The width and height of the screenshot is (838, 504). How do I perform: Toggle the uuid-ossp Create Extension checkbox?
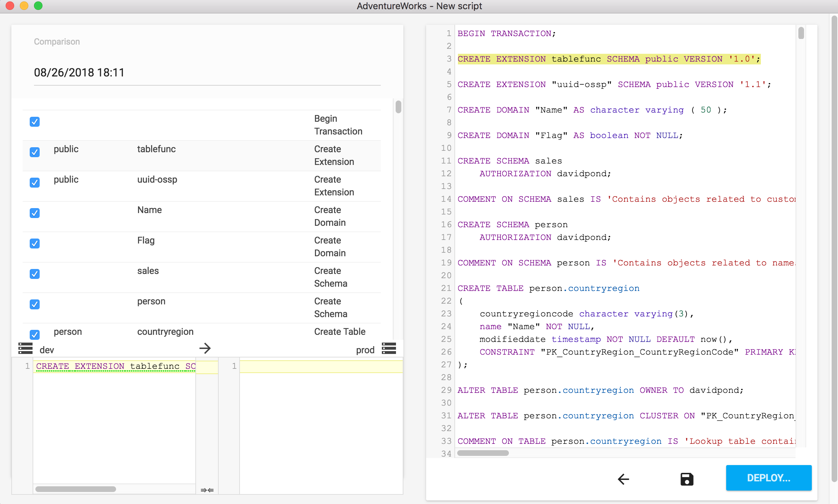[35, 183]
